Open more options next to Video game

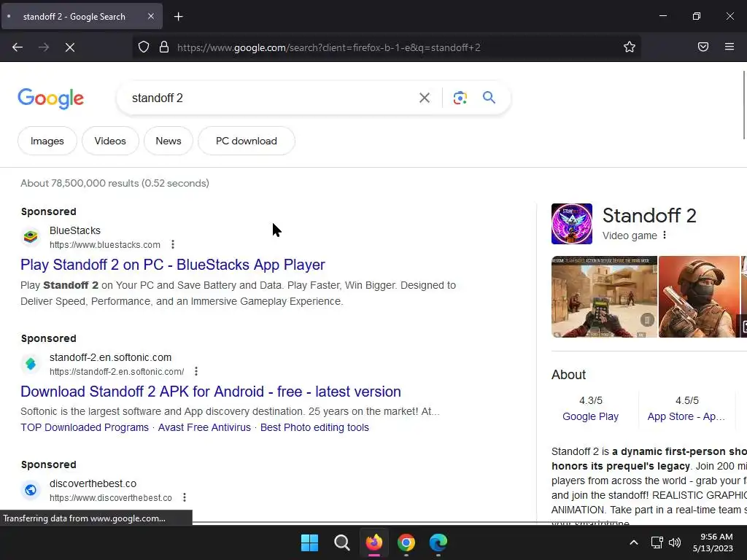click(x=664, y=236)
